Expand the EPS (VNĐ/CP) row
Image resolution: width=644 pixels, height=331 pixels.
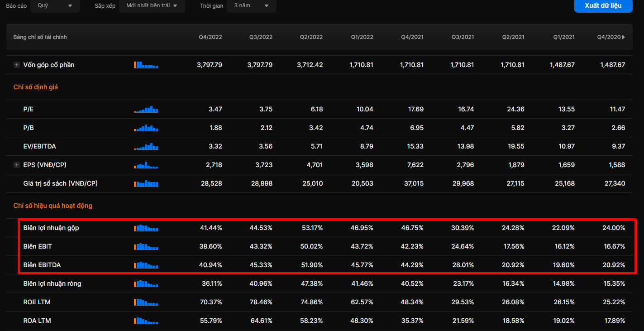tap(17, 165)
